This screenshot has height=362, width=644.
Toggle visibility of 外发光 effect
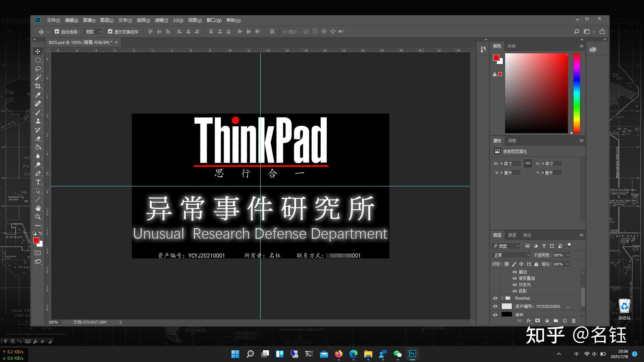tap(515, 285)
